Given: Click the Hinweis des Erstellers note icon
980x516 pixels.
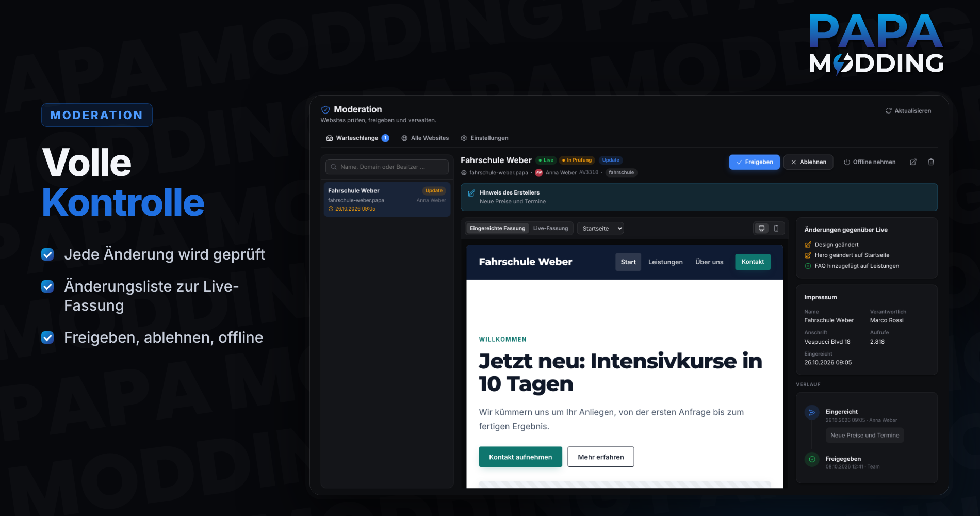Looking at the screenshot, I should [x=471, y=193].
